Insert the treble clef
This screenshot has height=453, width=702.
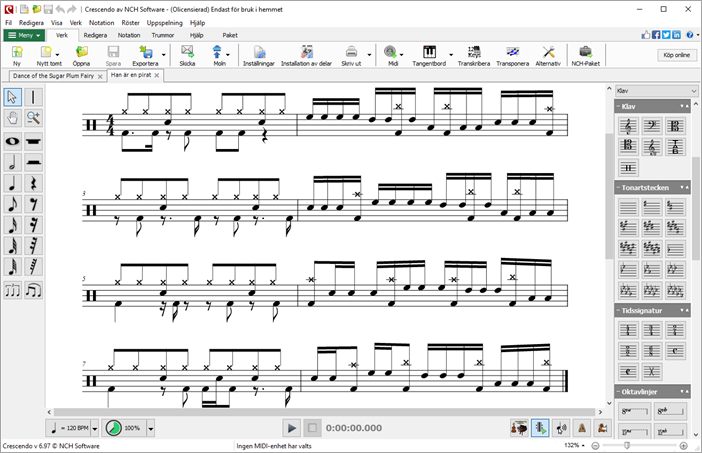click(x=628, y=126)
